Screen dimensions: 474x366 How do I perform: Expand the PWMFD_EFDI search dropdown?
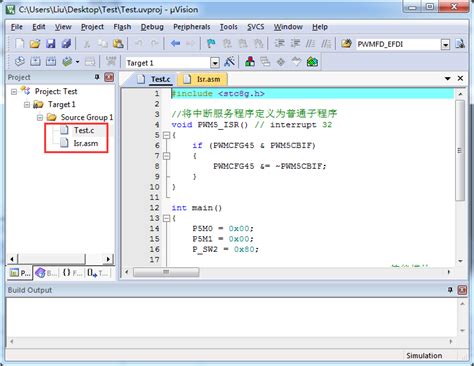tap(445, 44)
